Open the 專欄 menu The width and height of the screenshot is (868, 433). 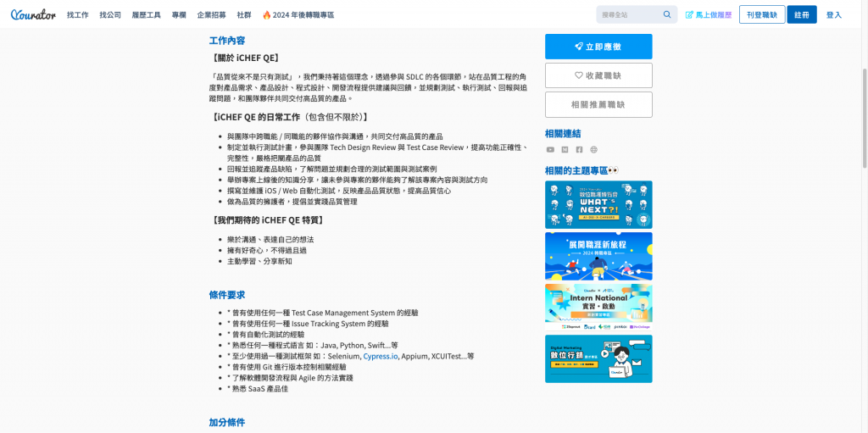click(x=179, y=15)
